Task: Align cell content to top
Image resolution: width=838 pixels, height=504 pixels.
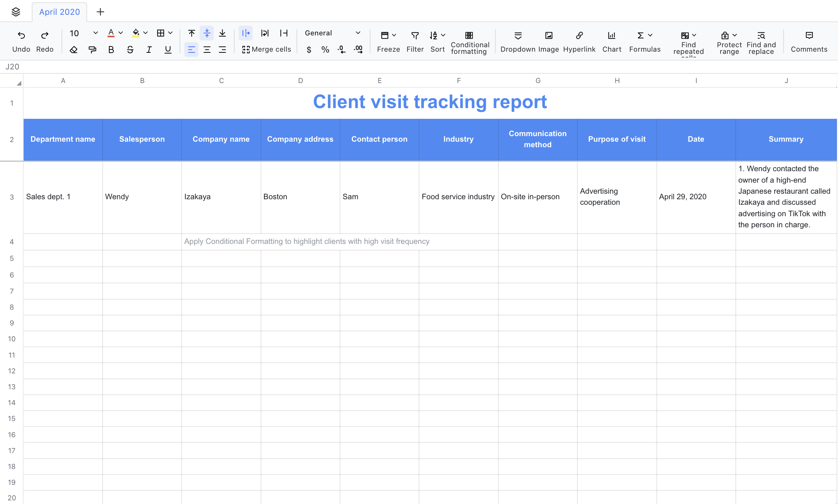Action: 192,33
